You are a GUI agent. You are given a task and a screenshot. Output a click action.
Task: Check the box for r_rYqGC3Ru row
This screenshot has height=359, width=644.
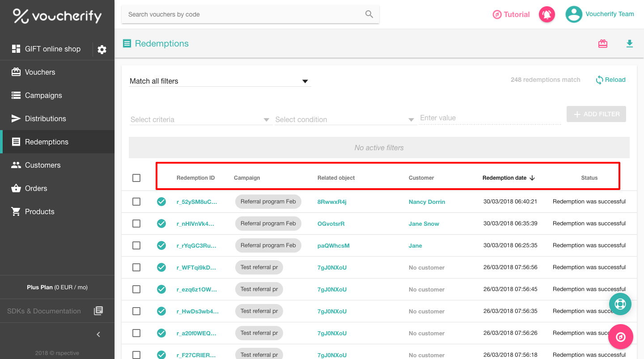pyautogui.click(x=136, y=245)
